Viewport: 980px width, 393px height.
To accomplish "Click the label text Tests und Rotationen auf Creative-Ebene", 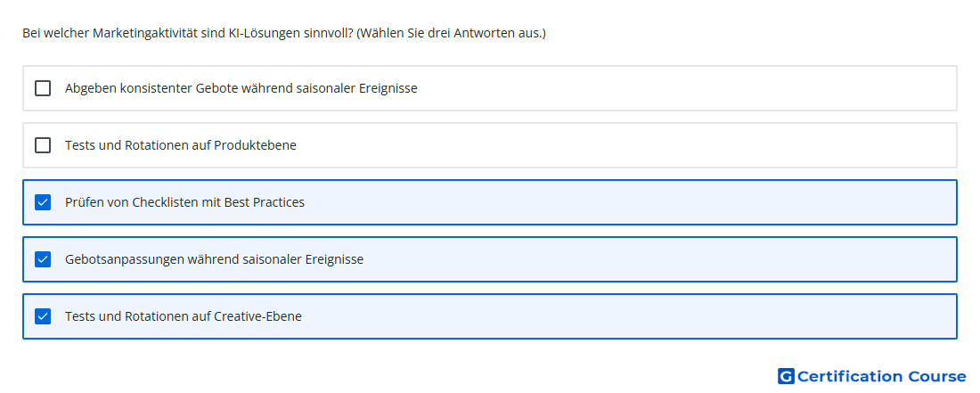I will pos(184,316).
